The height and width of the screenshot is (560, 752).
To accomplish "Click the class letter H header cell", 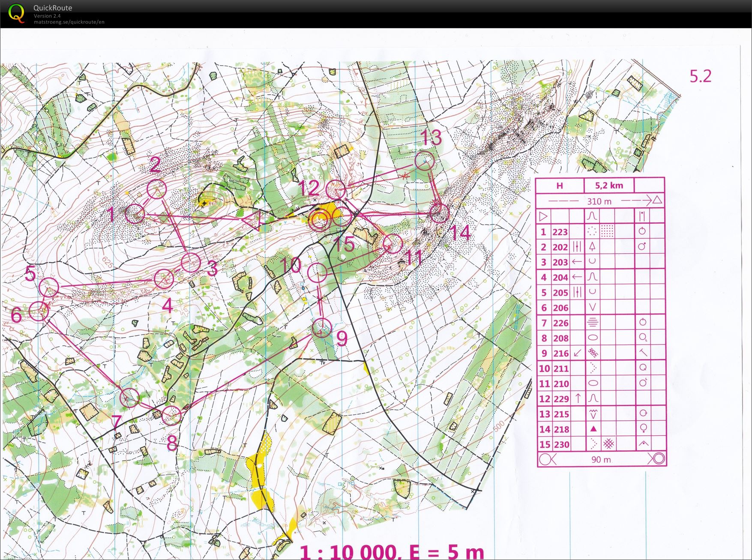I will click(560, 186).
